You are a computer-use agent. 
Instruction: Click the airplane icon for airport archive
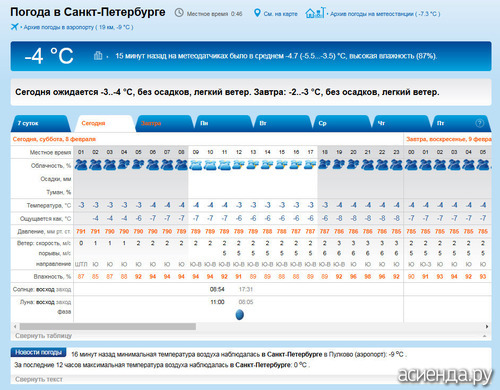pos(14,27)
